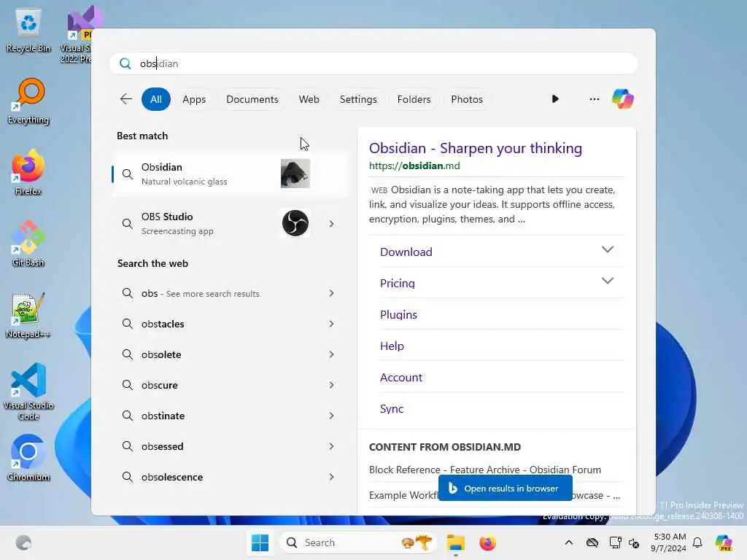Screen dimensions: 747x560
Task: Open Chromium desktop shortcut
Action: [28, 458]
